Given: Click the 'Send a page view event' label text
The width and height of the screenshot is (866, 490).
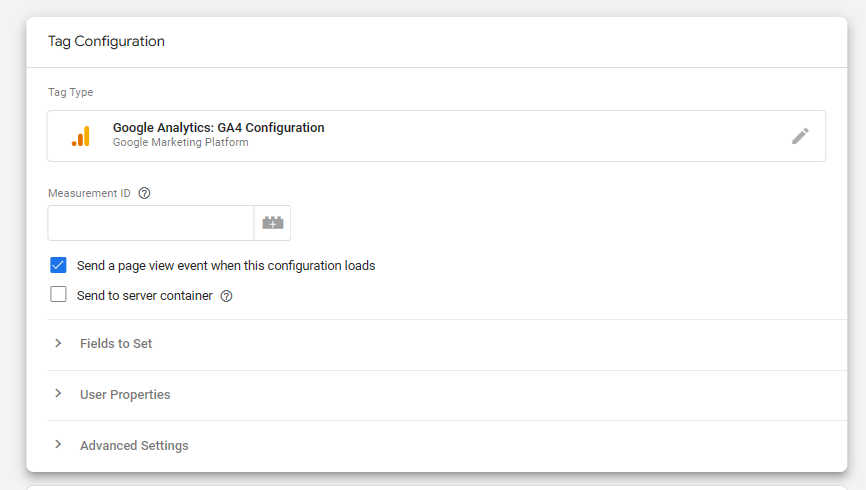Looking at the screenshot, I should [x=226, y=266].
